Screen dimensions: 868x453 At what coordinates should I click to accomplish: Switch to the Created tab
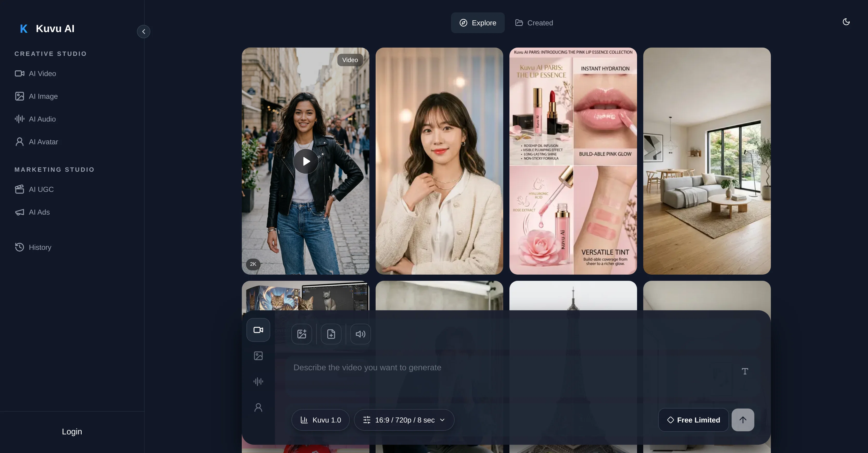pos(534,22)
